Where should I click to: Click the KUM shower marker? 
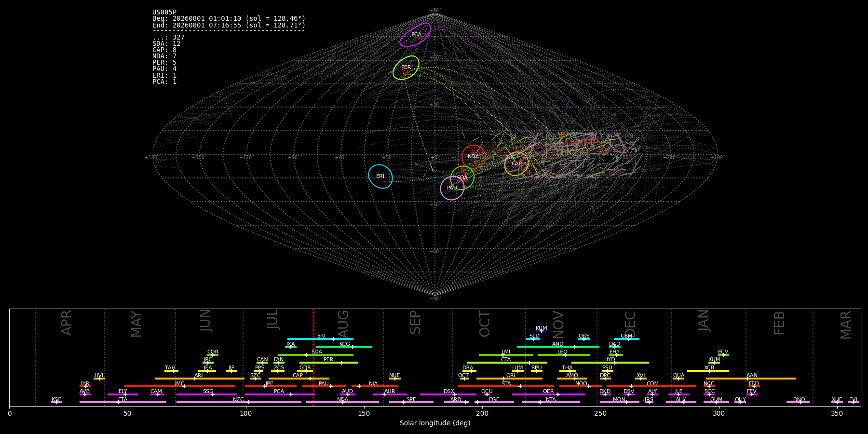tap(542, 331)
